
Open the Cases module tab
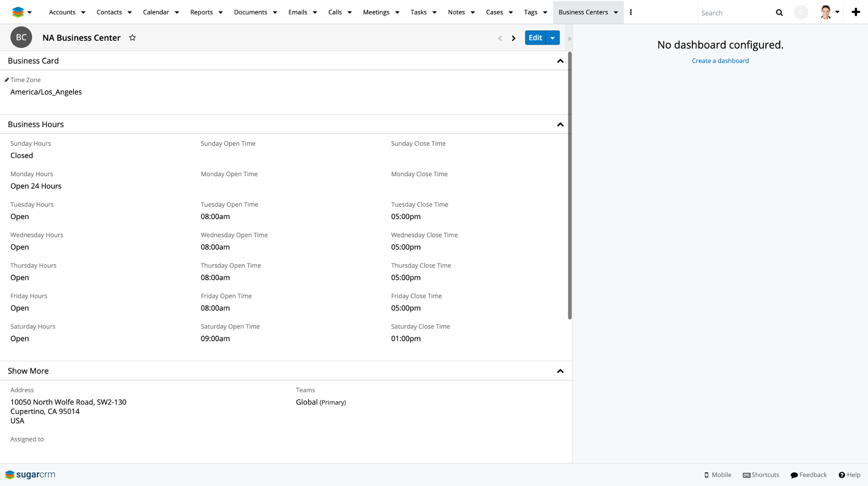[494, 12]
